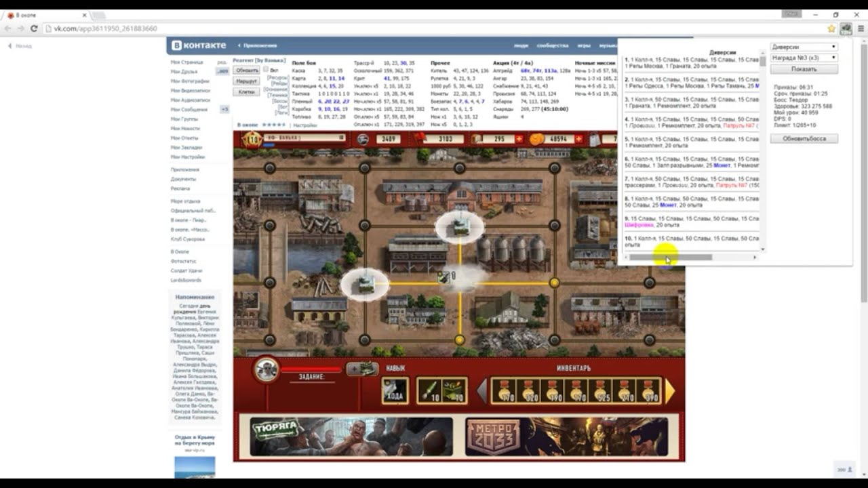Open the 'Диверсии' dropdown in popup
Screen dimensions: 868x488
tap(804, 47)
